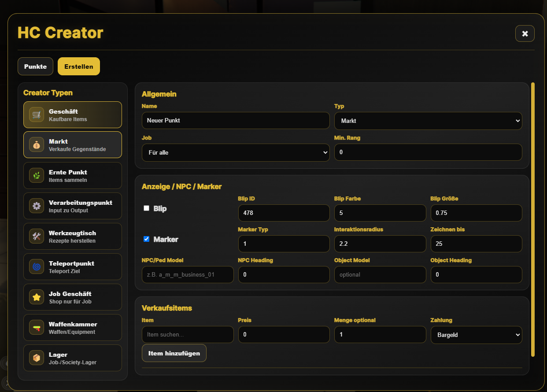The image size is (547, 392).
Task: Click the star icon for Job Geschäft
Action: tap(37, 297)
